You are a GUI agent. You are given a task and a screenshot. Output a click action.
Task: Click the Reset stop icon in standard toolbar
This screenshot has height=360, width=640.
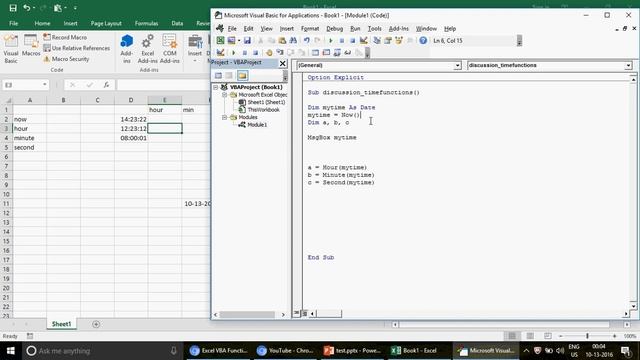pos(352,40)
